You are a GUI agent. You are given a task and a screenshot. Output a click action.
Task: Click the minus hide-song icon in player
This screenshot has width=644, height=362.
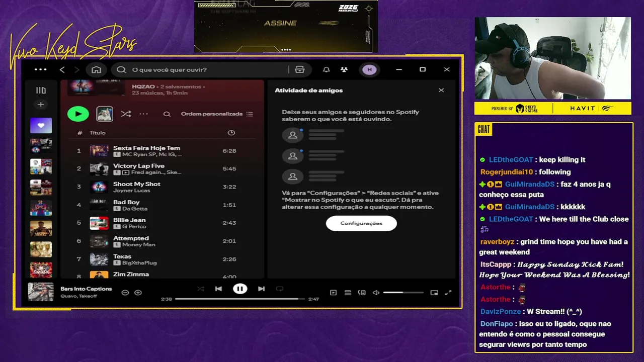tap(125, 293)
